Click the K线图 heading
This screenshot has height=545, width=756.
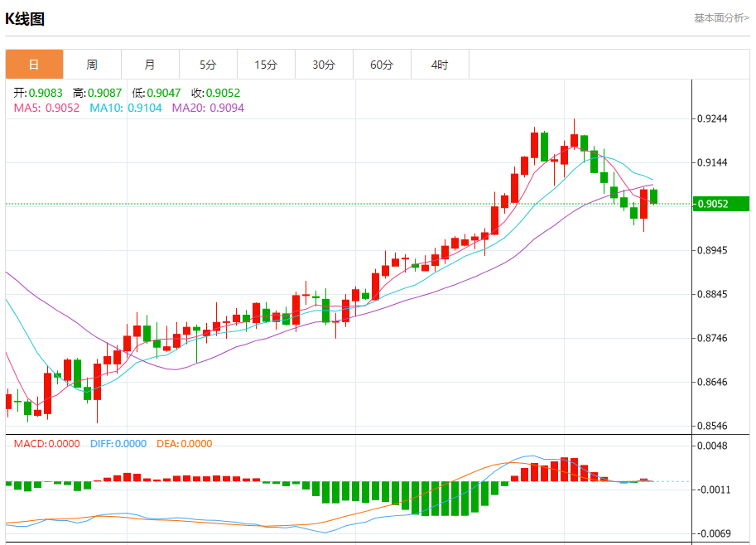tap(25, 19)
